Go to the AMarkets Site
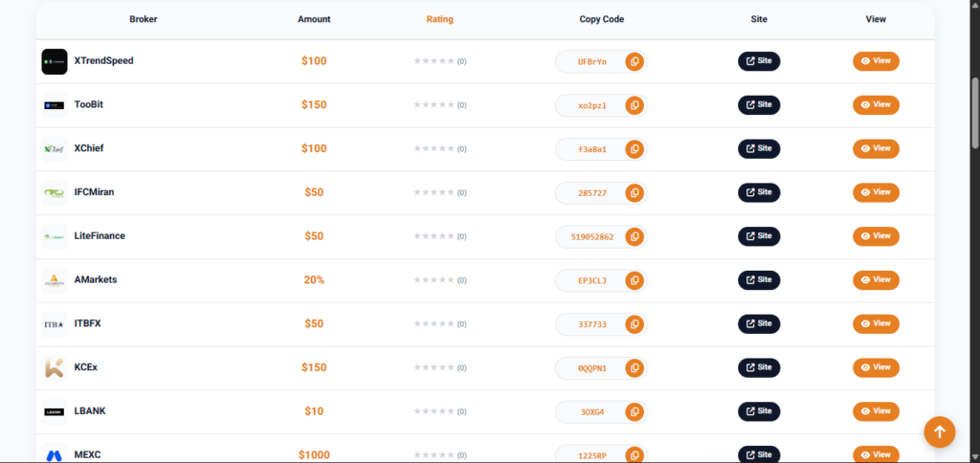The width and height of the screenshot is (980, 463). [759, 280]
